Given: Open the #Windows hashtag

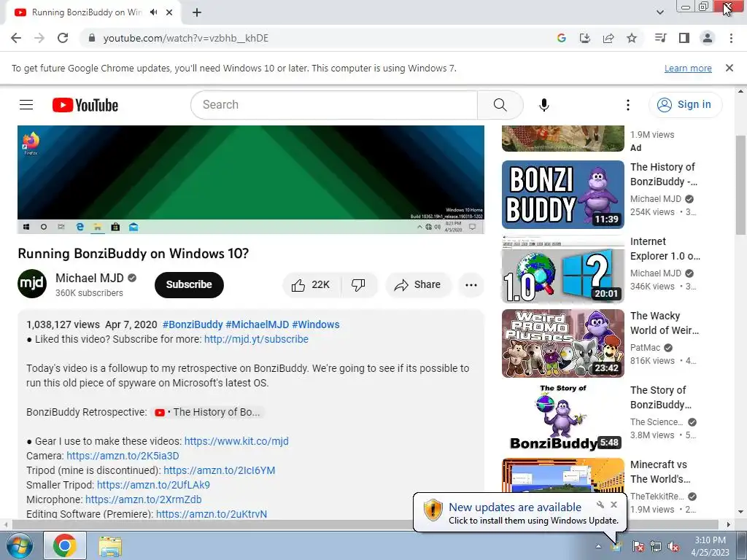Looking at the screenshot, I should pos(315,324).
